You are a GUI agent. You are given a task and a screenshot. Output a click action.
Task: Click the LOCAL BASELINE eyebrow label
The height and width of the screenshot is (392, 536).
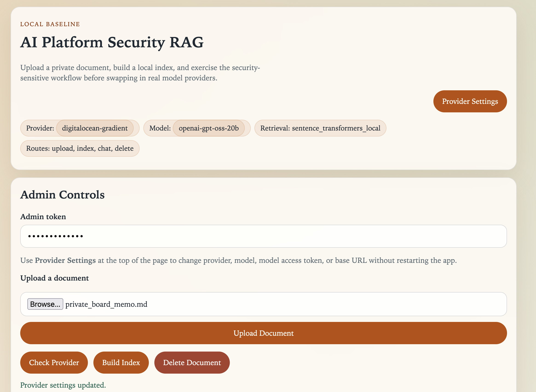click(x=50, y=24)
